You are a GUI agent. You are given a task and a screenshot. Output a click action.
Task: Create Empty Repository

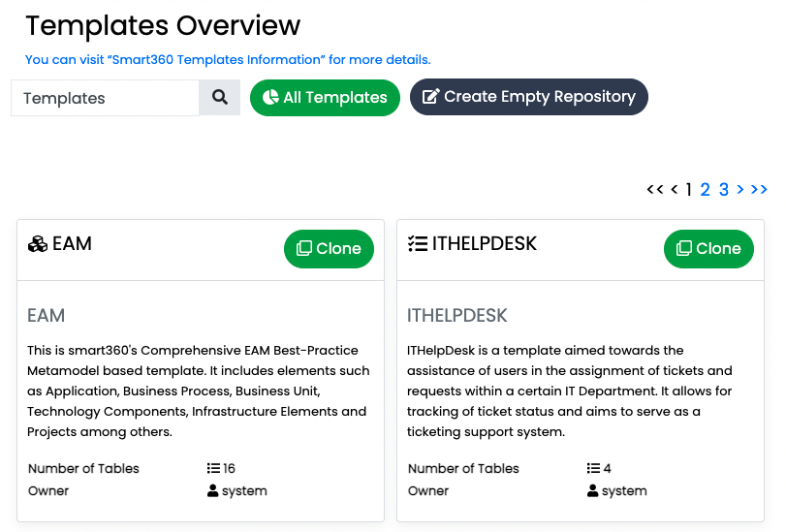coord(529,97)
